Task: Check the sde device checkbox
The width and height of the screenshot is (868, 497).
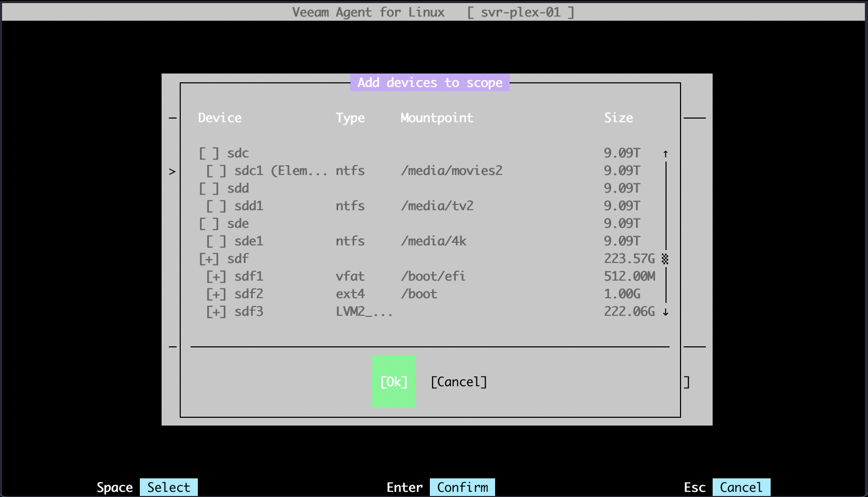Action: click(x=209, y=224)
